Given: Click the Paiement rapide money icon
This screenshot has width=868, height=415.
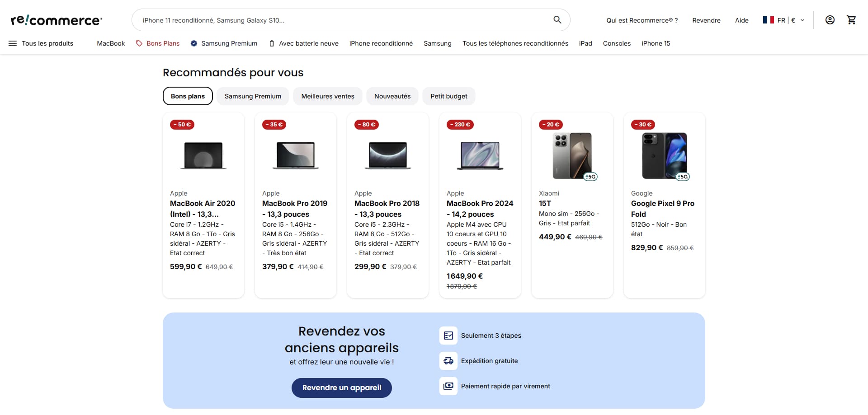Looking at the screenshot, I should [448, 386].
